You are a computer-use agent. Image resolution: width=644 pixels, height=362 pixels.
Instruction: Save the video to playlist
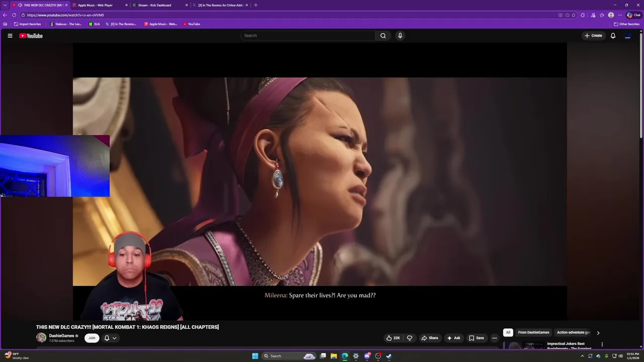pos(476,338)
